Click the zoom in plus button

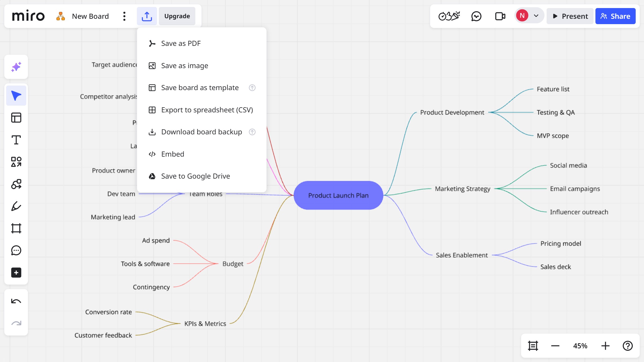(605, 346)
